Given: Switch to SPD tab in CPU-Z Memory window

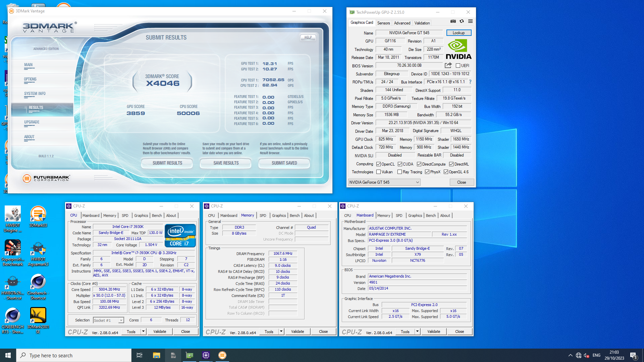Looking at the screenshot, I should click(x=263, y=216).
